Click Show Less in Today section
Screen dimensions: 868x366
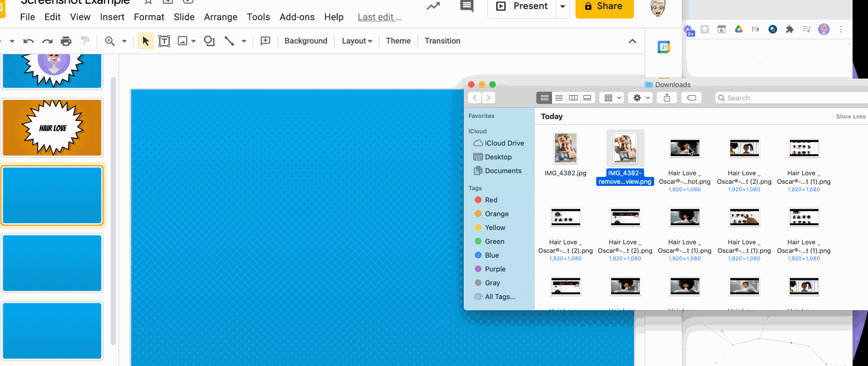point(850,116)
